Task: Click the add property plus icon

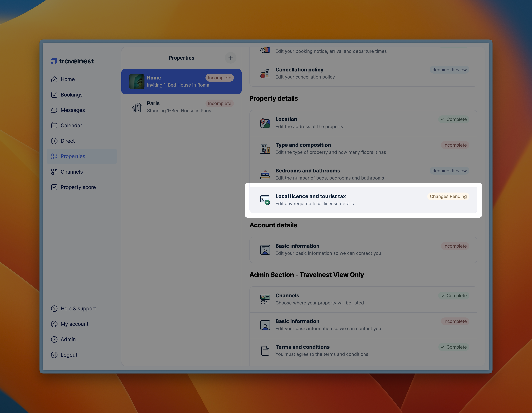Action: pyautogui.click(x=230, y=58)
